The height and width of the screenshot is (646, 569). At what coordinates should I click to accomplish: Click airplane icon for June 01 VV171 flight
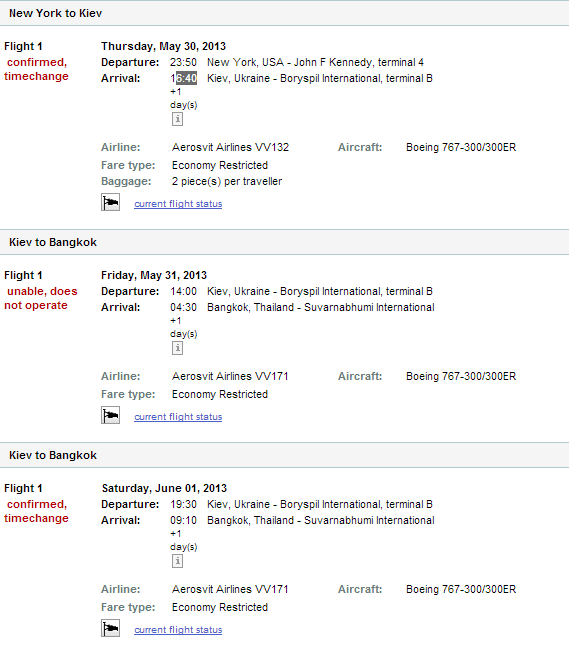click(x=110, y=628)
